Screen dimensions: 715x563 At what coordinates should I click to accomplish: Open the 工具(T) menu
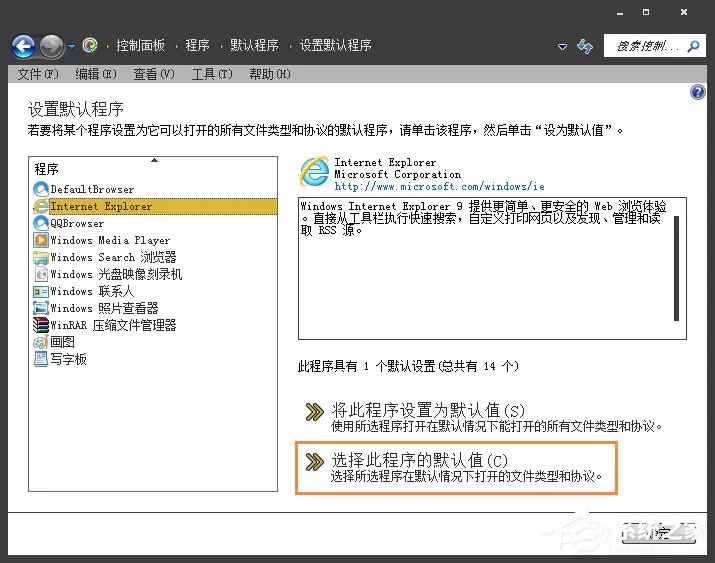click(212, 74)
